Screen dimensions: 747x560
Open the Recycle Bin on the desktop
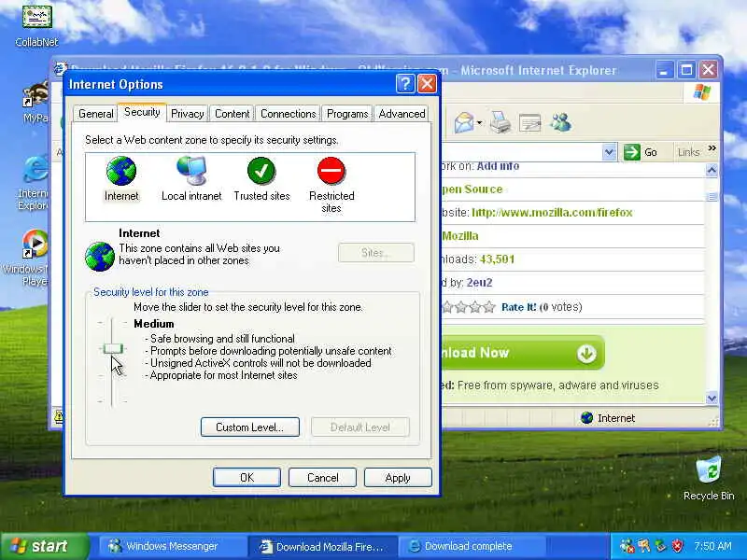click(x=709, y=470)
